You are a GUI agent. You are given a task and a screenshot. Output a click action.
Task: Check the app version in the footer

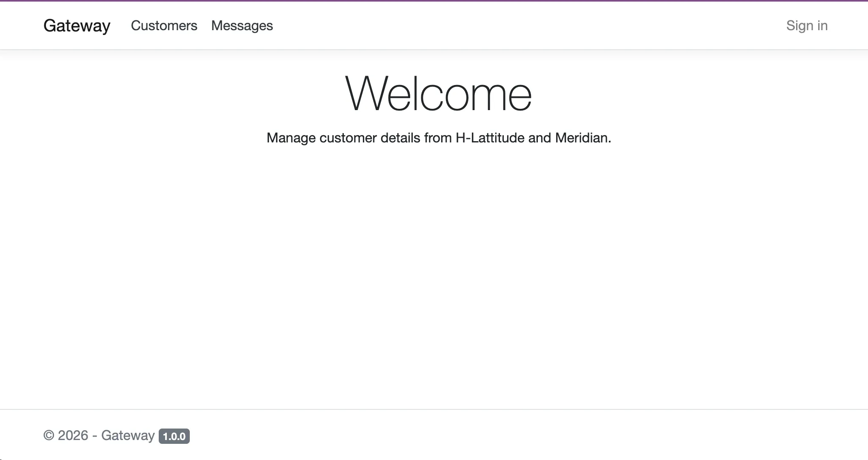(x=174, y=436)
